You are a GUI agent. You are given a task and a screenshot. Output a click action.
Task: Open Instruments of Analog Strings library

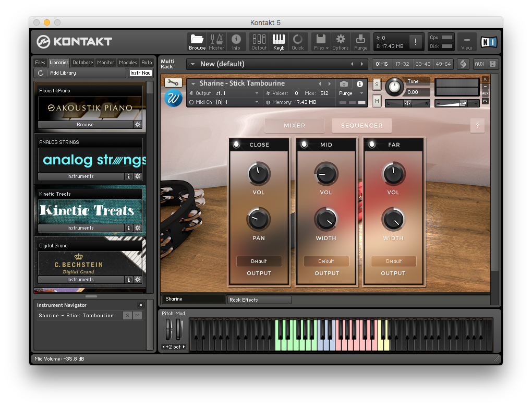click(x=80, y=176)
